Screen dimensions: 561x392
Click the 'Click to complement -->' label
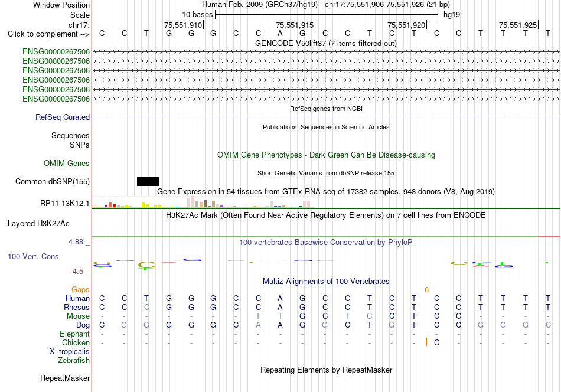(x=48, y=34)
